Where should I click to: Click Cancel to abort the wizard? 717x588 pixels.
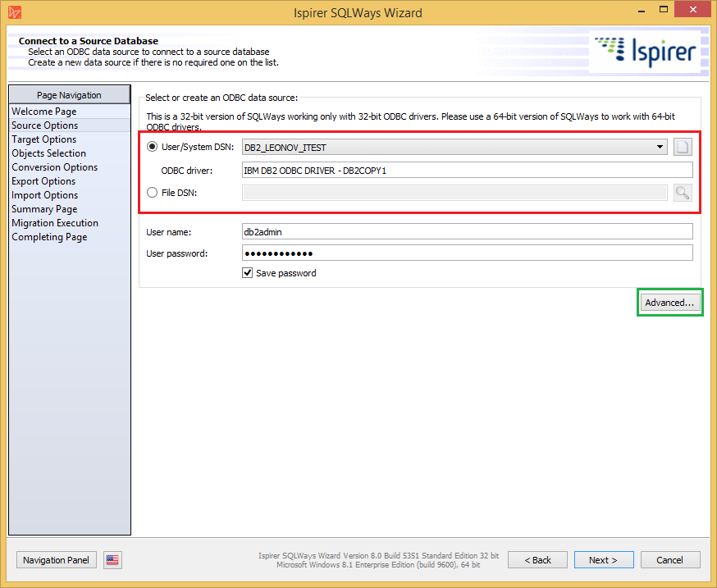pyautogui.click(x=670, y=560)
